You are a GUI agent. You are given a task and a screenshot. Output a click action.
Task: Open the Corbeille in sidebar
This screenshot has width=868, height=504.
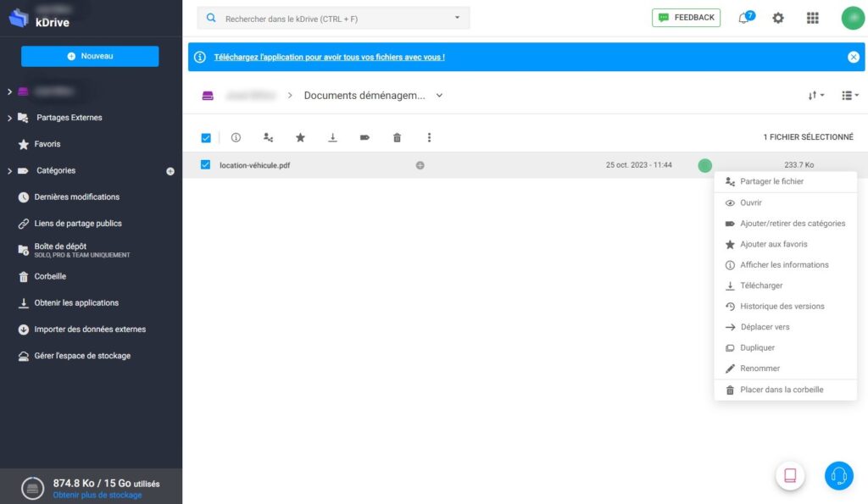click(50, 277)
